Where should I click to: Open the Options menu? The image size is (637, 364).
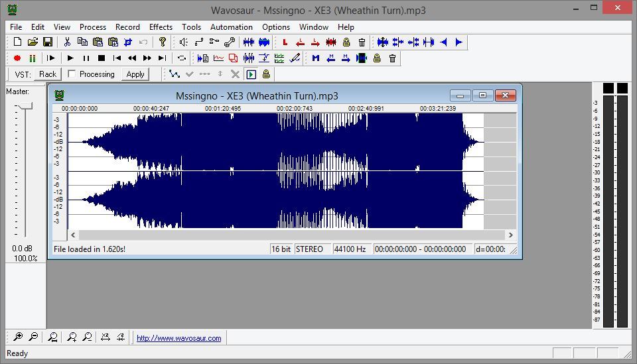(276, 27)
